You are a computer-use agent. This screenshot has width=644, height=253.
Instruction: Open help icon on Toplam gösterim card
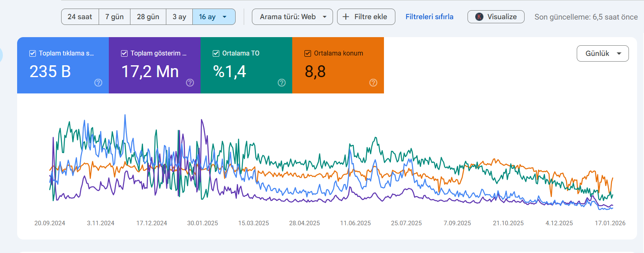190,83
